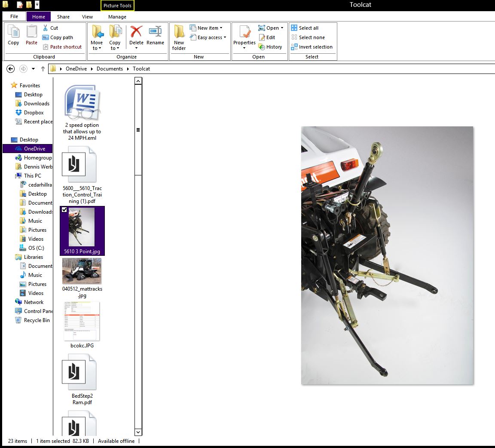Image resolution: width=495 pixels, height=448 pixels.
Task: Switch to the Share ribbon tab
Action: [63, 17]
